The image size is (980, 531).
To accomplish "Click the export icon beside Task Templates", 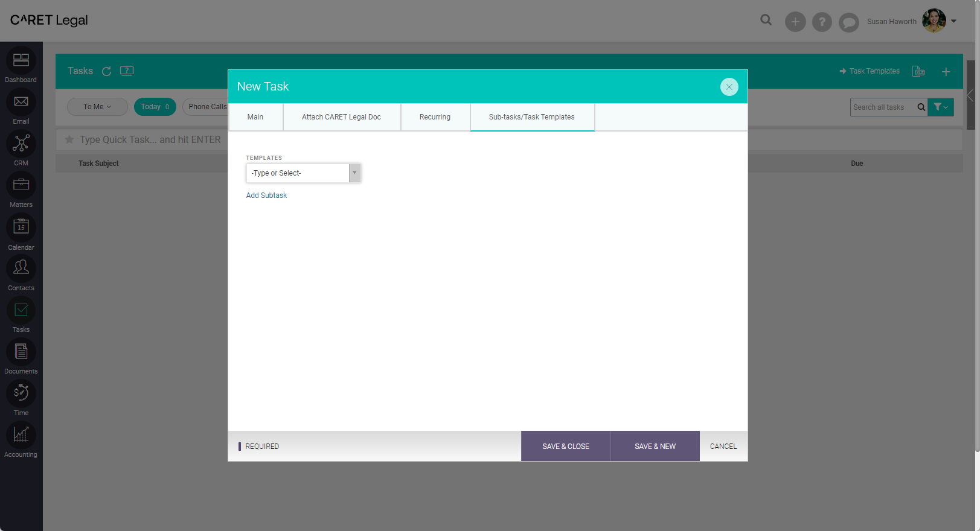I will (918, 71).
